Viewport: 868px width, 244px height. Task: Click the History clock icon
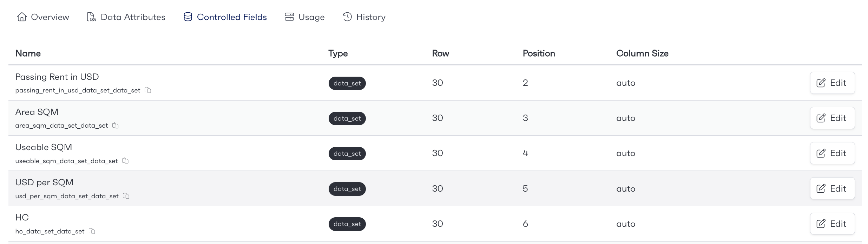pos(347,17)
